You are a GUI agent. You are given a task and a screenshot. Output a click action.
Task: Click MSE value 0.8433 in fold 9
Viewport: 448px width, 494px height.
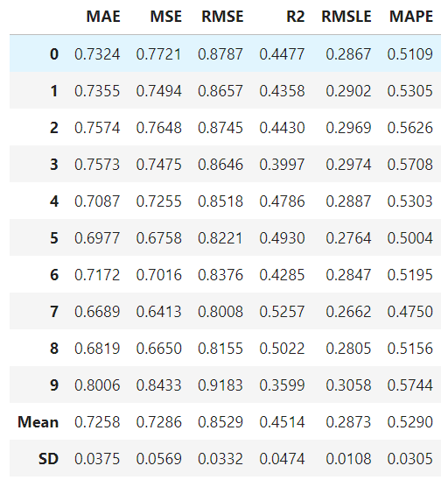[159, 385]
